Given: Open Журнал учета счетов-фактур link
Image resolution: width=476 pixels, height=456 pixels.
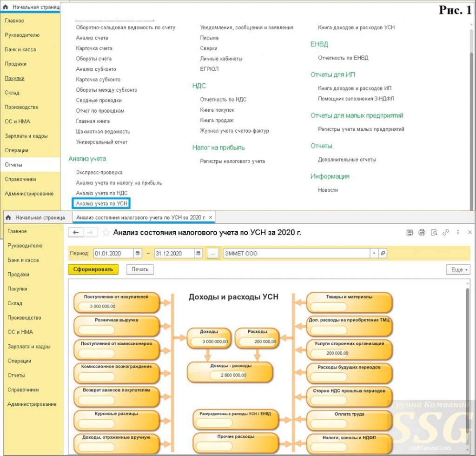Looking at the screenshot, I should pyautogui.click(x=234, y=131).
